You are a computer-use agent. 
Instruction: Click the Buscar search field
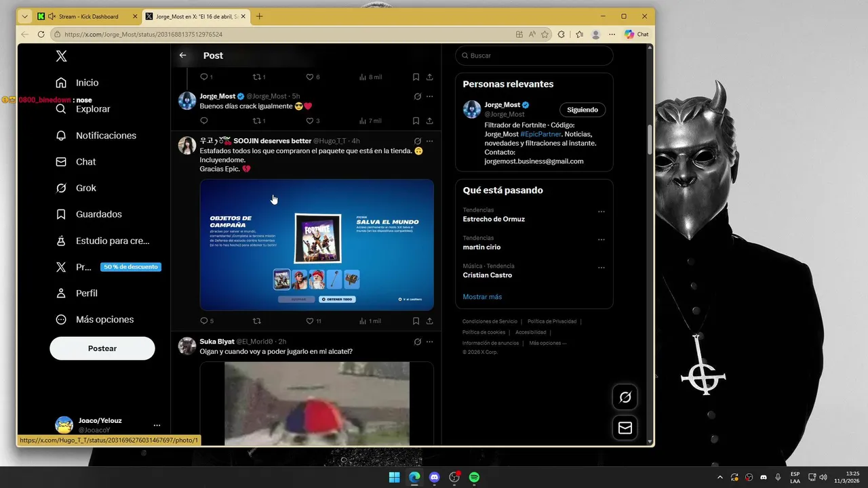534,56
